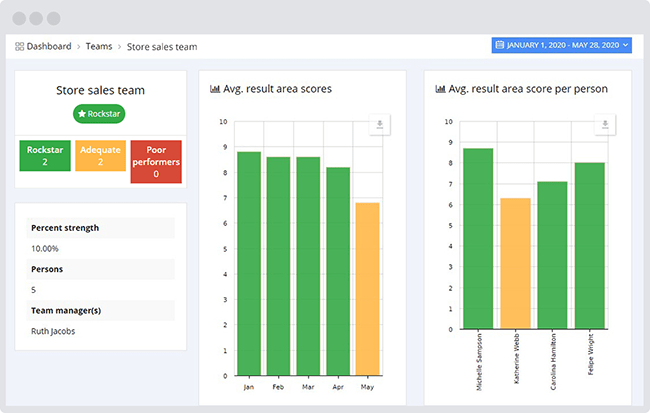Screen dimensions: 650x413
Task: Select the Store sales team breadcrumb
Action: (161, 46)
